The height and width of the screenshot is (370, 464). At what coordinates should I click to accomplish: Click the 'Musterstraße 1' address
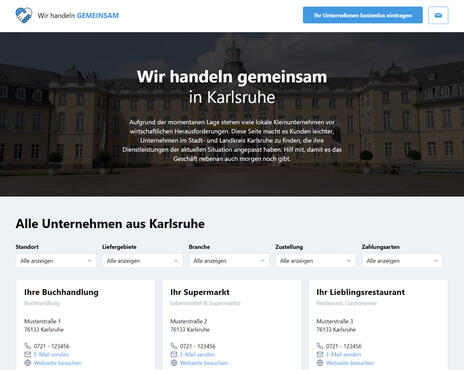[x=42, y=321]
